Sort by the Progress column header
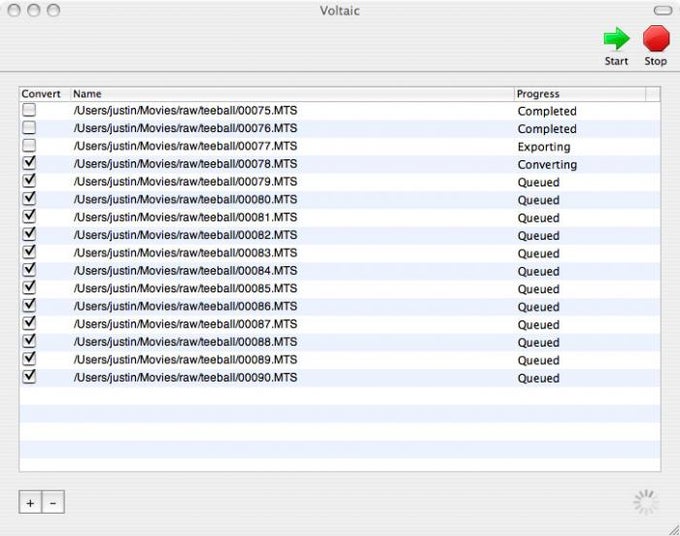This screenshot has width=680, height=536. pyautogui.click(x=580, y=94)
